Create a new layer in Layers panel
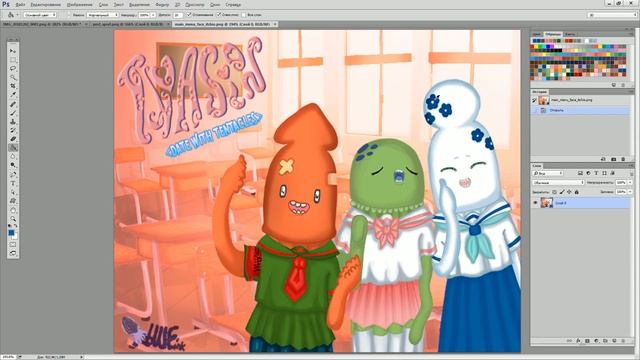 pos(614,341)
